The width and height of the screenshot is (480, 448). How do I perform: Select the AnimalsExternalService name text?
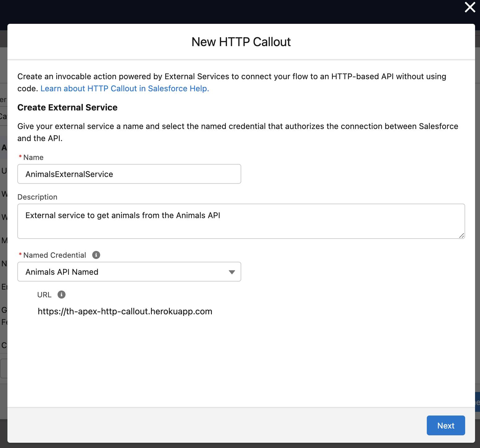69,174
